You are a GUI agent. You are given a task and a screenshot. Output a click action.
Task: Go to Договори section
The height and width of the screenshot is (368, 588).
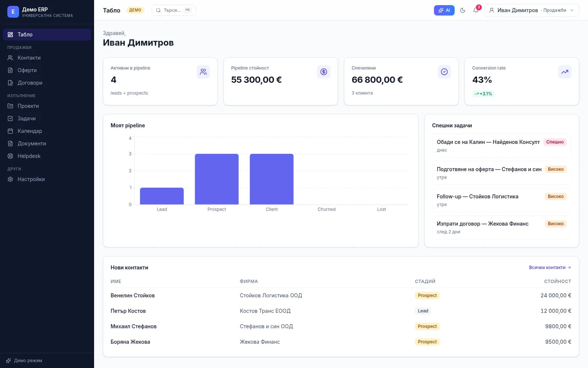pos(47,83)
